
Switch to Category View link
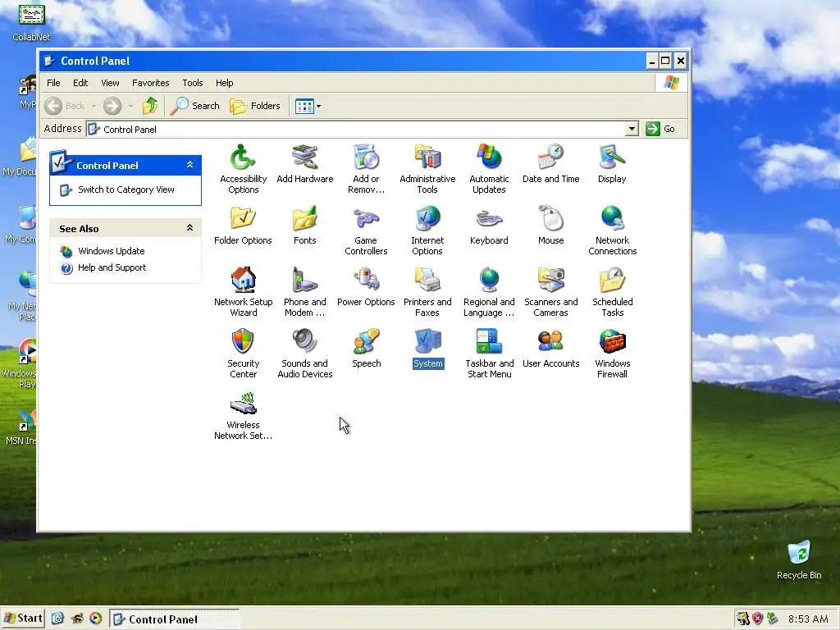tap(126, 189)
